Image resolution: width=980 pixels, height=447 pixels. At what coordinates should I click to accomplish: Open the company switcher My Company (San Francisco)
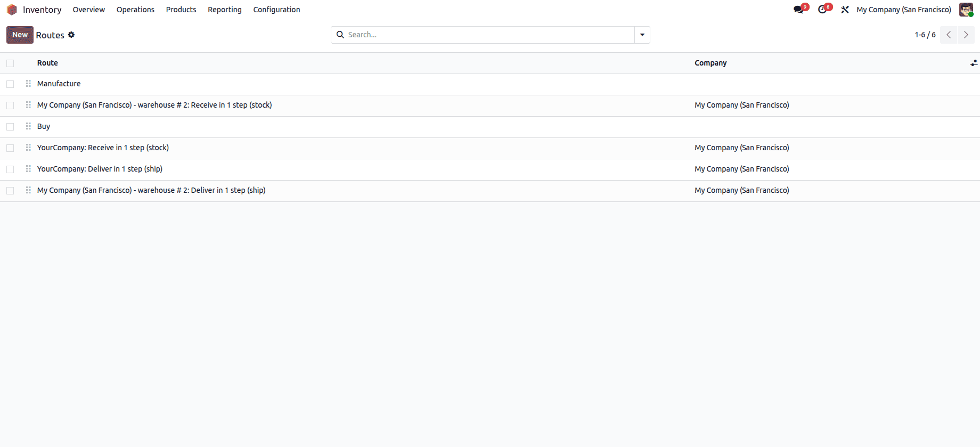point(903,10)
